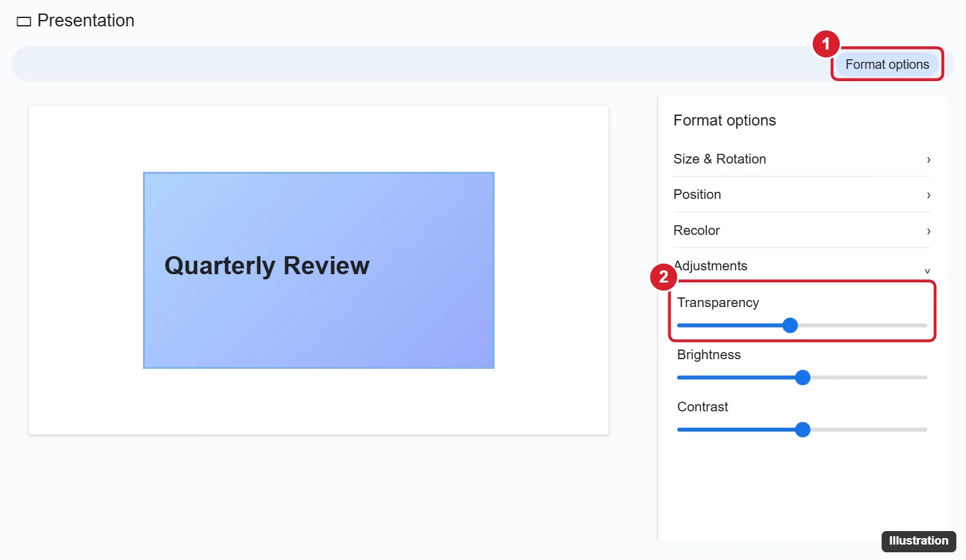966x560 pixels.
Task: Click the Brightness label
Action: (x=709, y=355)
